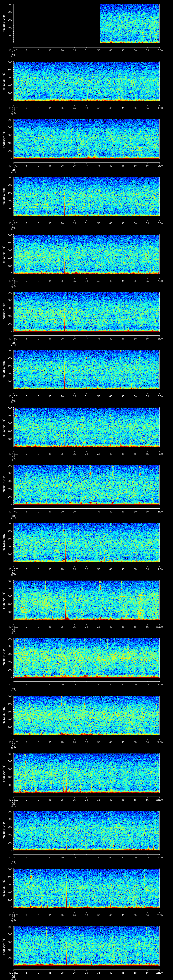
Task: Select the spectrogram panel starting at 10:22:00
Action: [87, 773]
